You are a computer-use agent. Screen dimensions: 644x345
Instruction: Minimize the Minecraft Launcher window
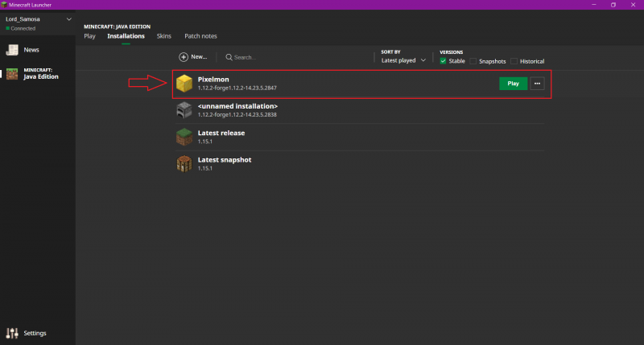click(594, 5)
